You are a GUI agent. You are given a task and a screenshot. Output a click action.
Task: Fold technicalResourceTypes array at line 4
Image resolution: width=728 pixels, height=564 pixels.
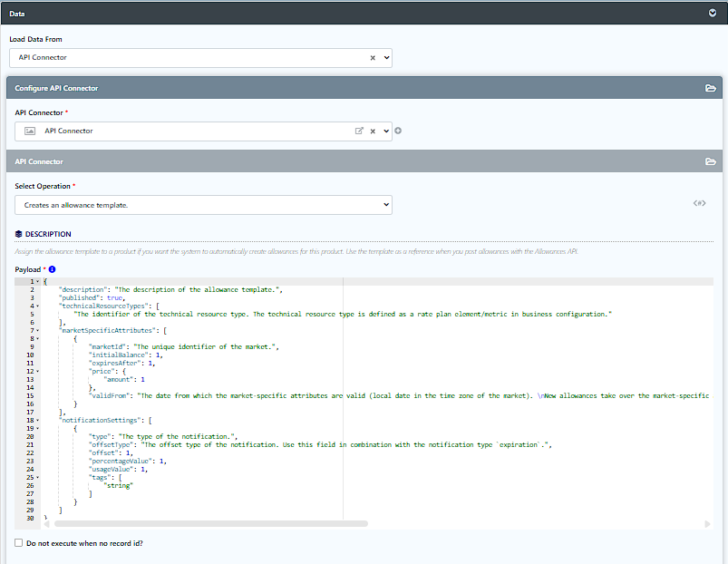point(37,306)
